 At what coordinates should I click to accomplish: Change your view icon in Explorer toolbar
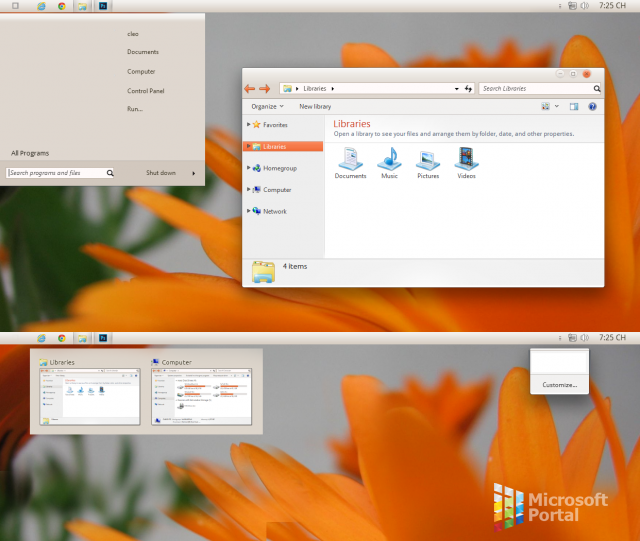pyautogui.click(x=545, y=107)
